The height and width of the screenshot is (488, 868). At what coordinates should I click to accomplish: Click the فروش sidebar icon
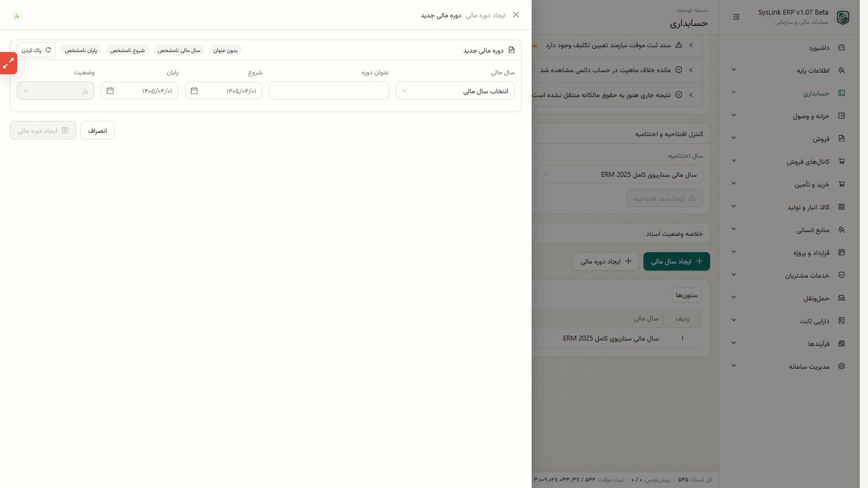tap(841, 139)
